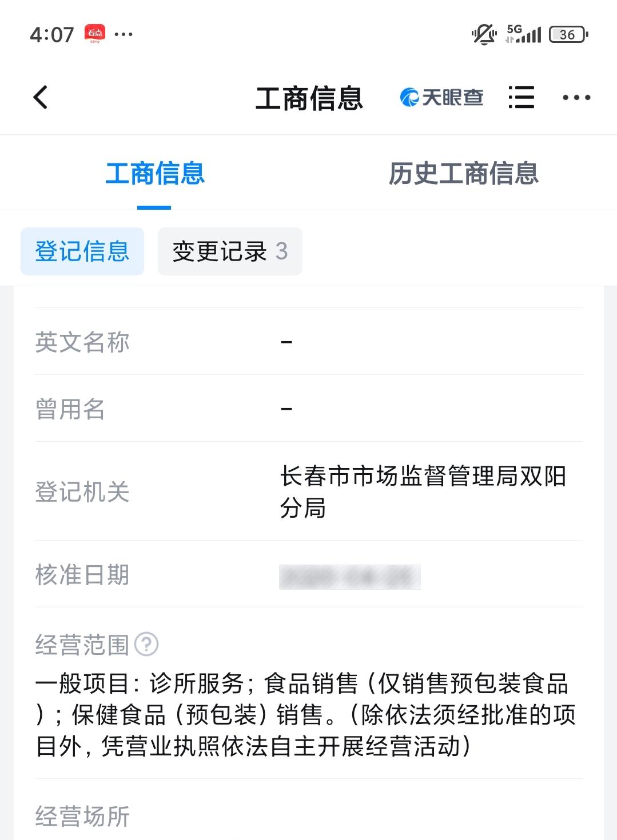Select the 工商信息 tab
Image resolution: width=617 pixels, height=840 pixels.
[x=154, y=173]
